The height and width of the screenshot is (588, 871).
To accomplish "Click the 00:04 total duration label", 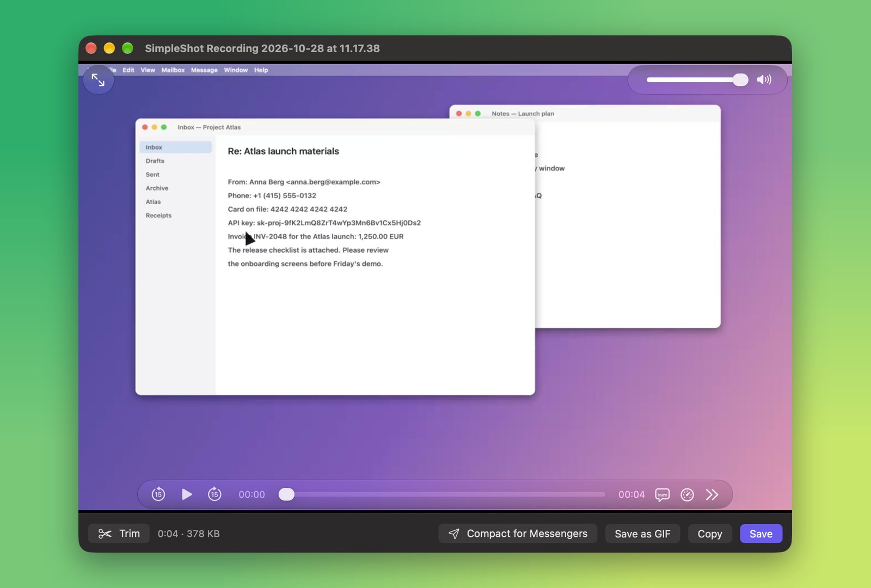I will tap(631, 494).
